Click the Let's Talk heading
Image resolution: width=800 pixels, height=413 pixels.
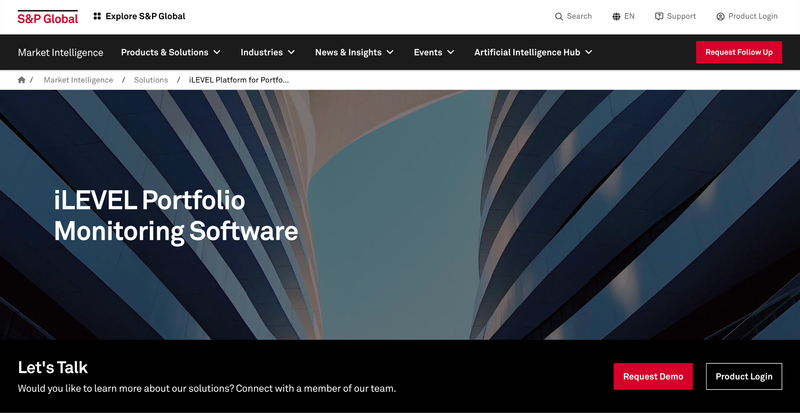coord(53,367)
